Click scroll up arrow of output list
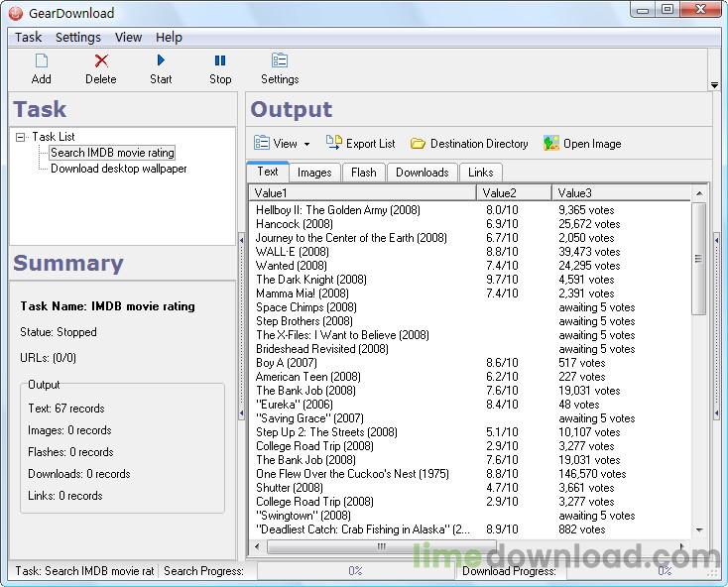 [x=699, y=193]
